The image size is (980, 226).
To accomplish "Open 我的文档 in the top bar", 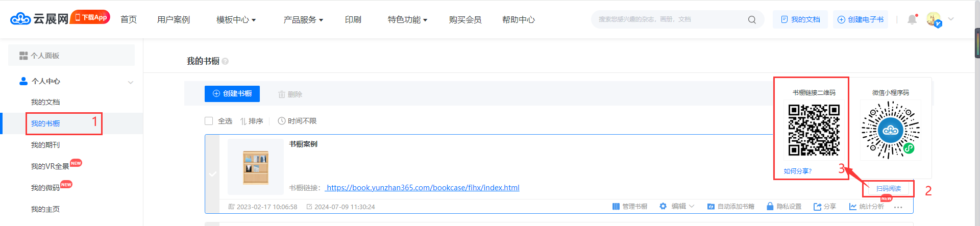I will (x=800, y=19).
